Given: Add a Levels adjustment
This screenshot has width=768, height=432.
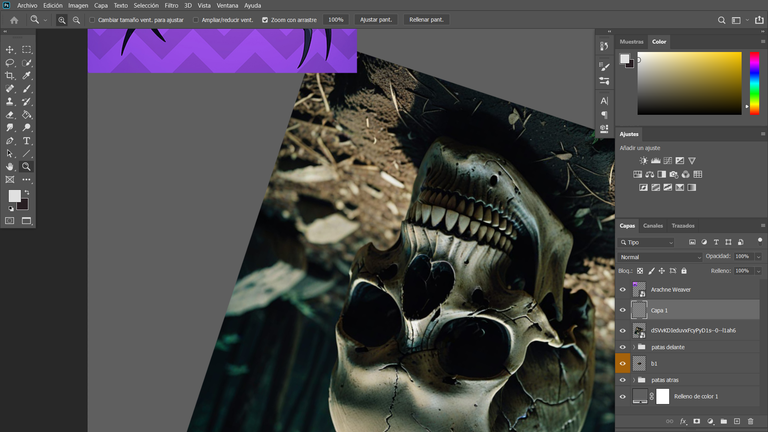Looking at the screenshot, I should pyautogui.click(x=655, y=161).
